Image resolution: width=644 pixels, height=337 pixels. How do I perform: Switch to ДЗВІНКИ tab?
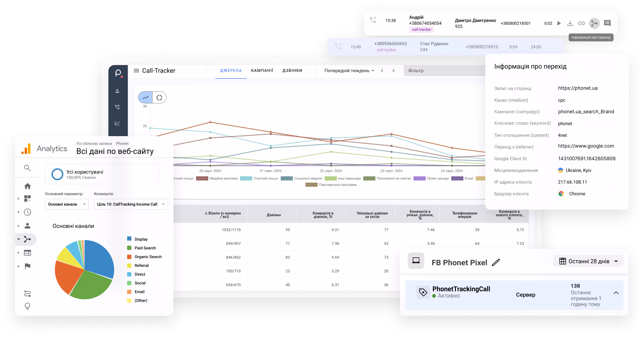pos(292,70)
